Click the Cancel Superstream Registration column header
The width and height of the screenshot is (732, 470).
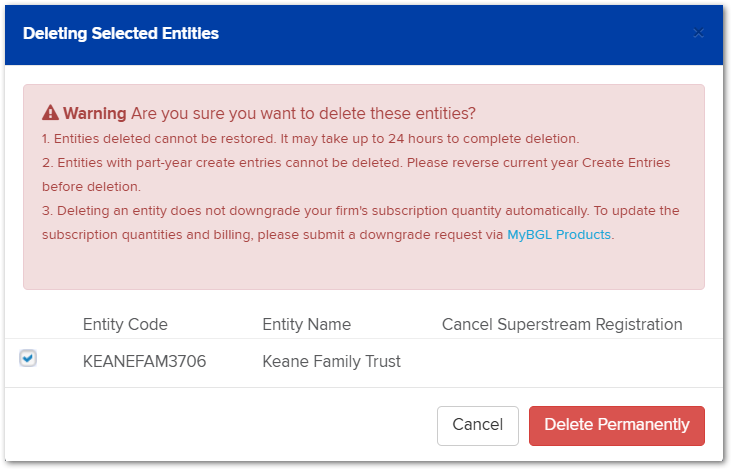pos(562,324)
